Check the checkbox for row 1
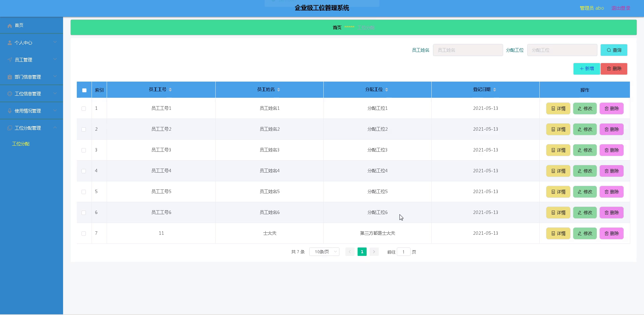The height and width of the screenshot is (315, 644). tap(84, 109)
